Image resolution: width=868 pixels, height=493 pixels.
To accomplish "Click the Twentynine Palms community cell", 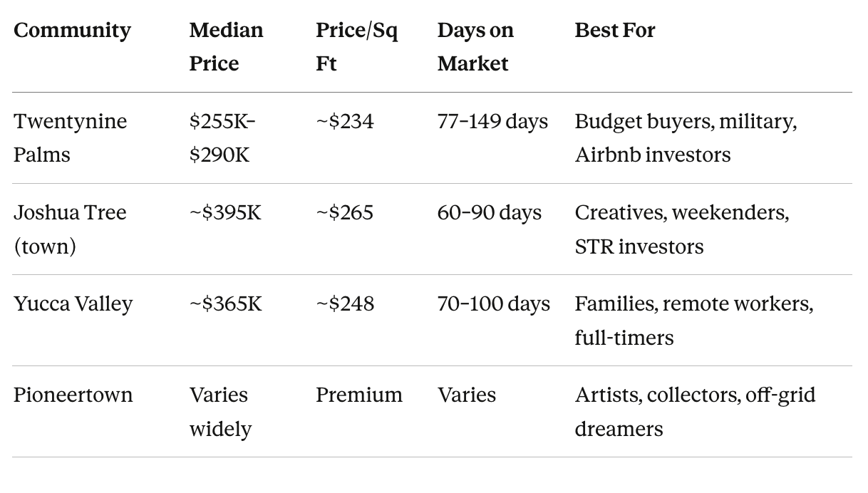I will point(70,138).
